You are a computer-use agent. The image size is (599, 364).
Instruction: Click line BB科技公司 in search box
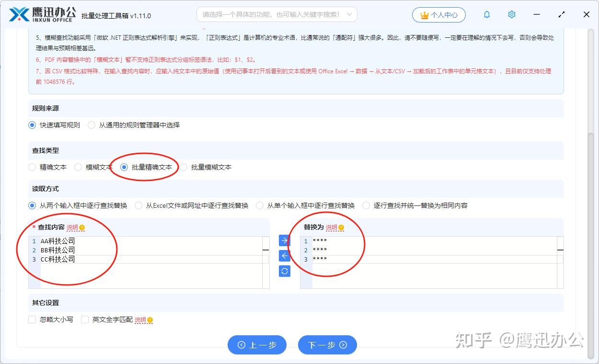pos(58,250)
